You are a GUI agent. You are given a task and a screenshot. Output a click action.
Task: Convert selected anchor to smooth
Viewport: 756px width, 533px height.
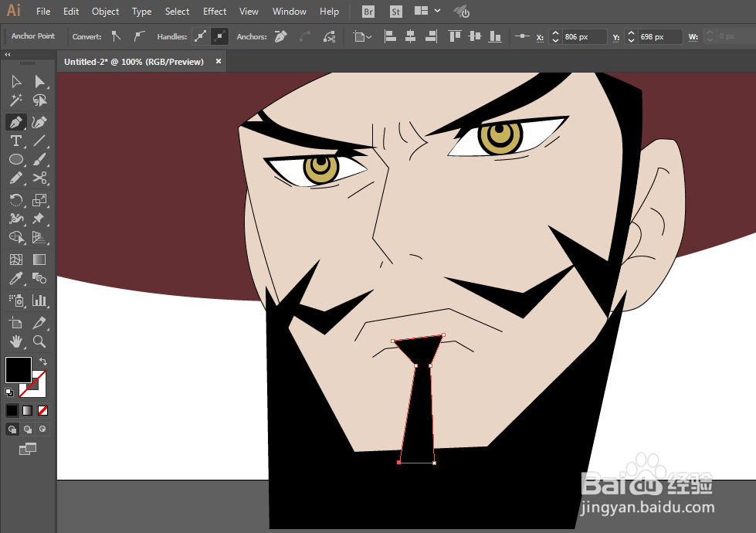point(139,36)
